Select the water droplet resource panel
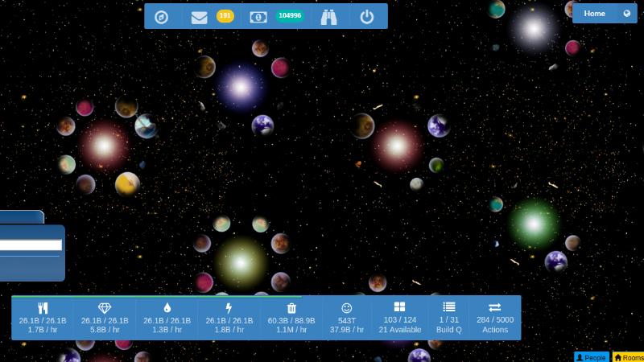This screenshot has width=644, height=362. pos(167,319)
